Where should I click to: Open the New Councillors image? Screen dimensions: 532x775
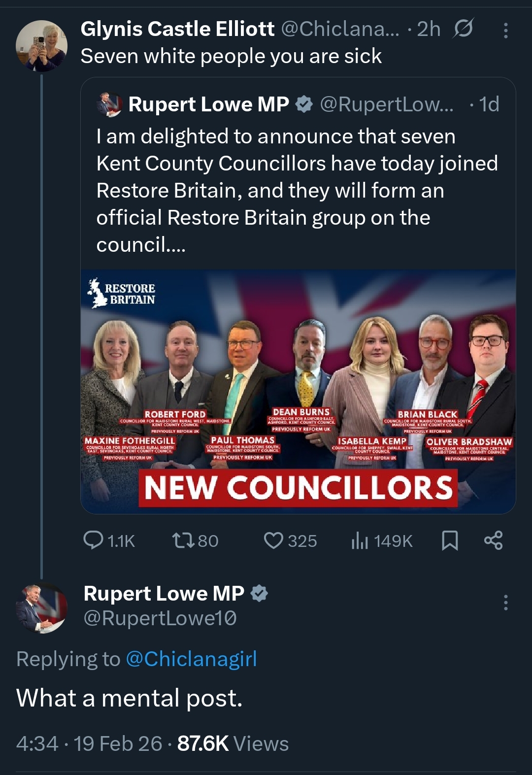(x=298, y=391)
